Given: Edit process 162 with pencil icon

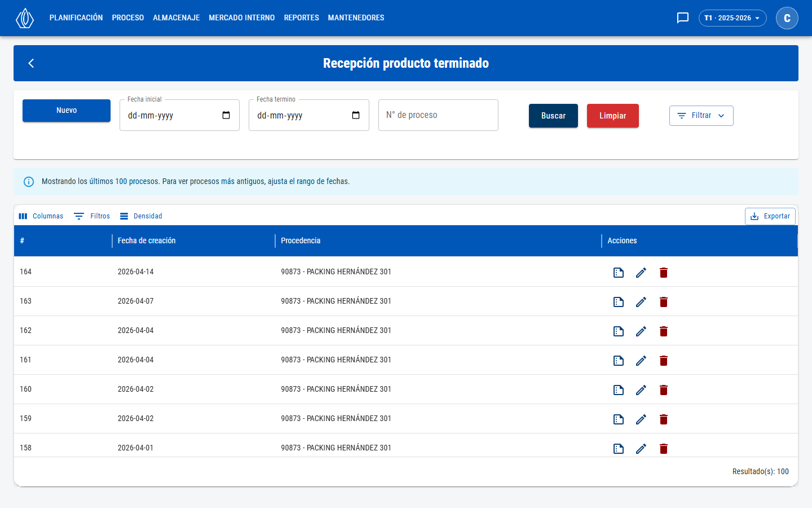Looking at the screenshot, I should pyautogui.click(x=641, y=331).
